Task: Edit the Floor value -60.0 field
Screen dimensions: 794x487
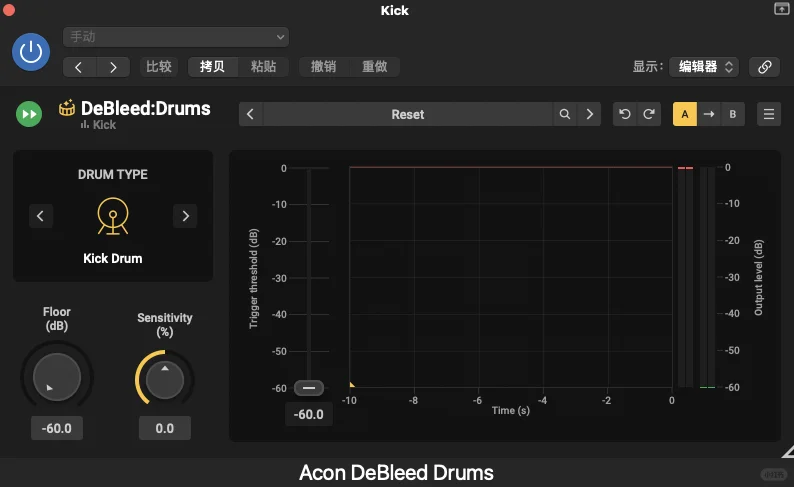Action: tap(57, 428)
